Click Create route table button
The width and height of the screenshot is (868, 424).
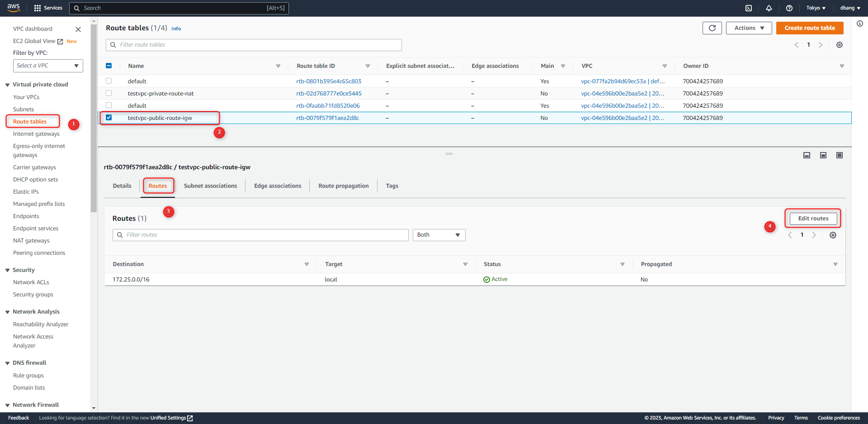[x=810, y=28]
